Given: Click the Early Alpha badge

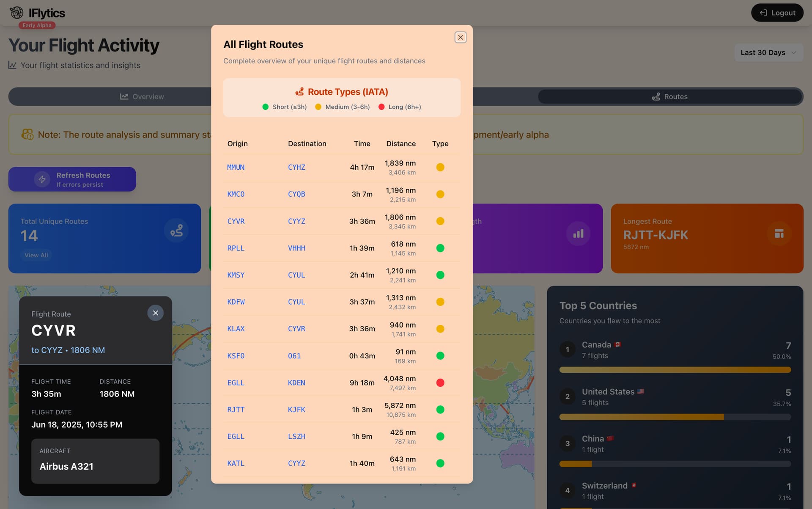Looking at the screenshot, I should point(37,25).
